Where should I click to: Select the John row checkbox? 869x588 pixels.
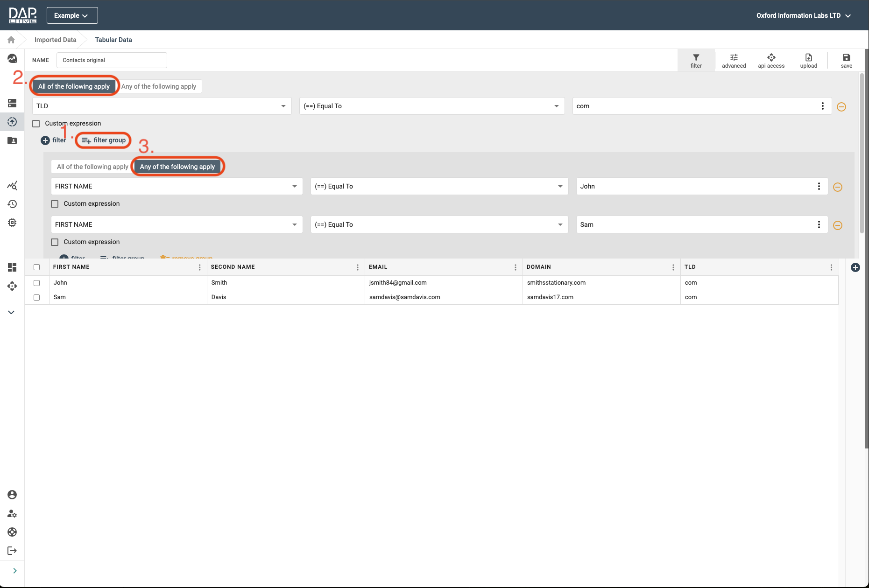pos(37,283)
